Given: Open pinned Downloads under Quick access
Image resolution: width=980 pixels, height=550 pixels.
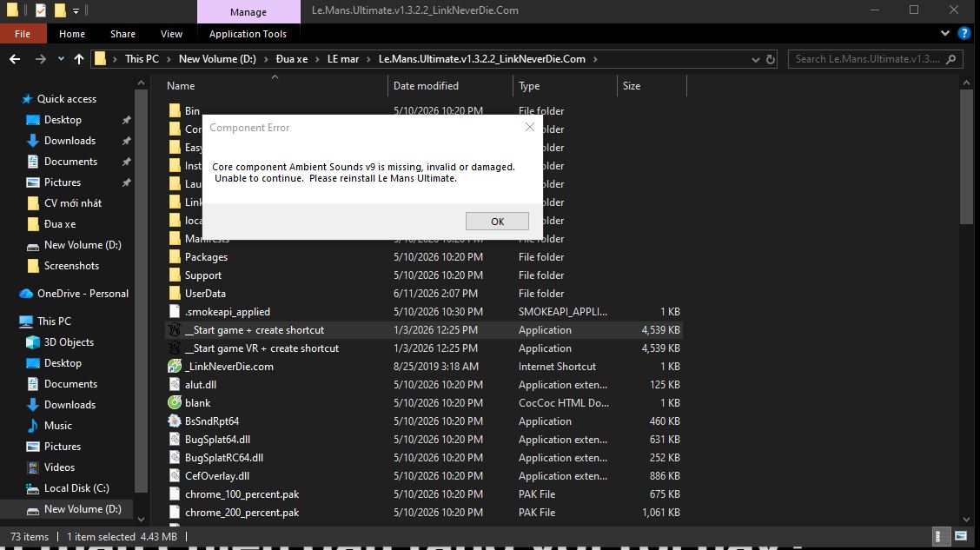Looking at the screenshot, I should click(70, 141).
